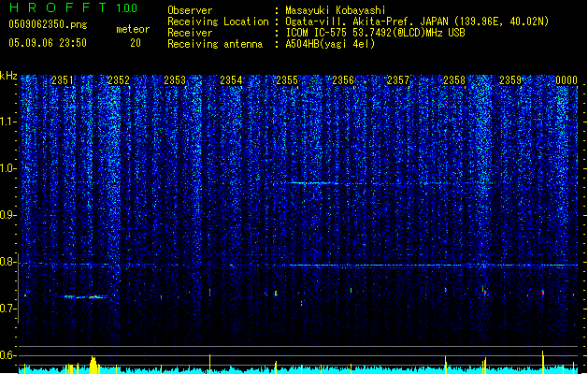Click the 'Observer' field label
The image size is (588, 374).
point(190,10)
